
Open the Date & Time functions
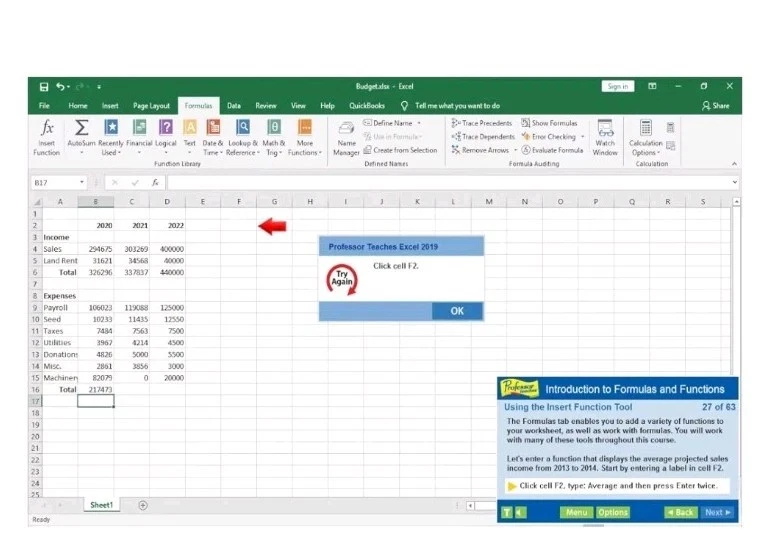(213, 138)
